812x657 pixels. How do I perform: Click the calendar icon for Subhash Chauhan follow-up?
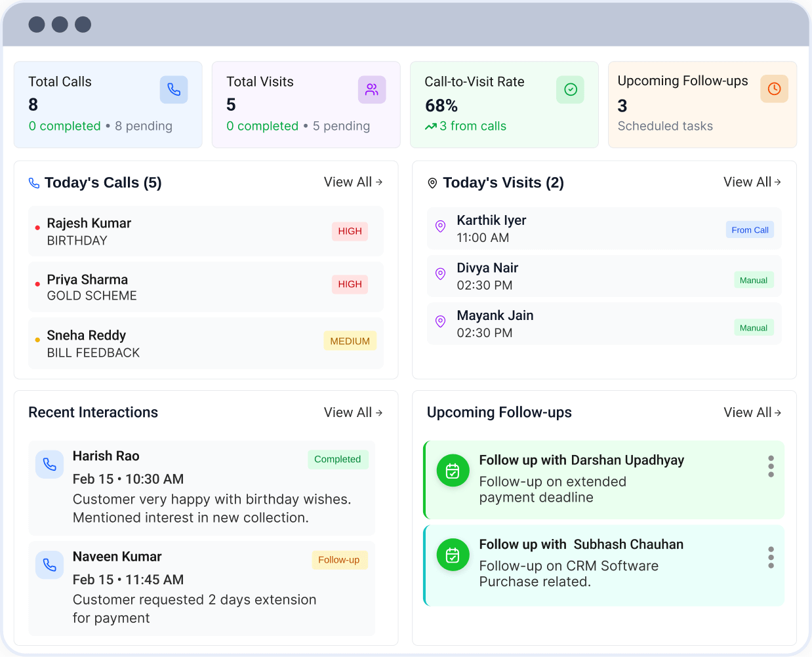[453, 555]
